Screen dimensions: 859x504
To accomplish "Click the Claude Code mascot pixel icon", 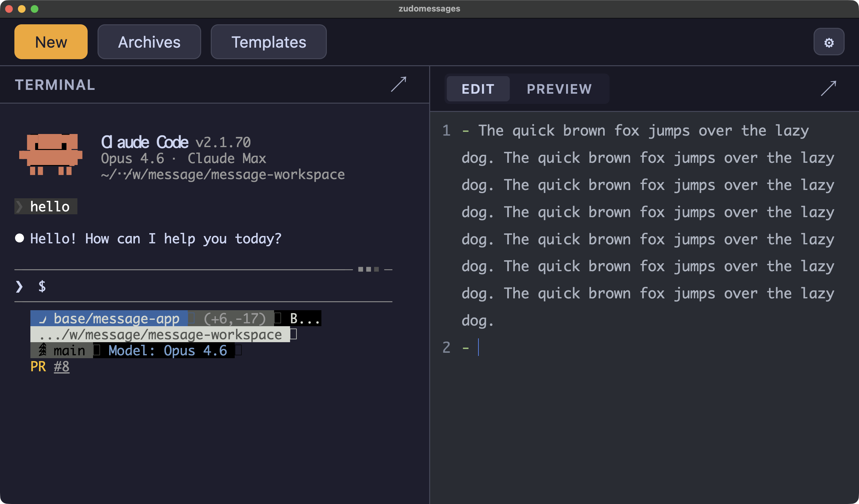I will click(51, 154).
